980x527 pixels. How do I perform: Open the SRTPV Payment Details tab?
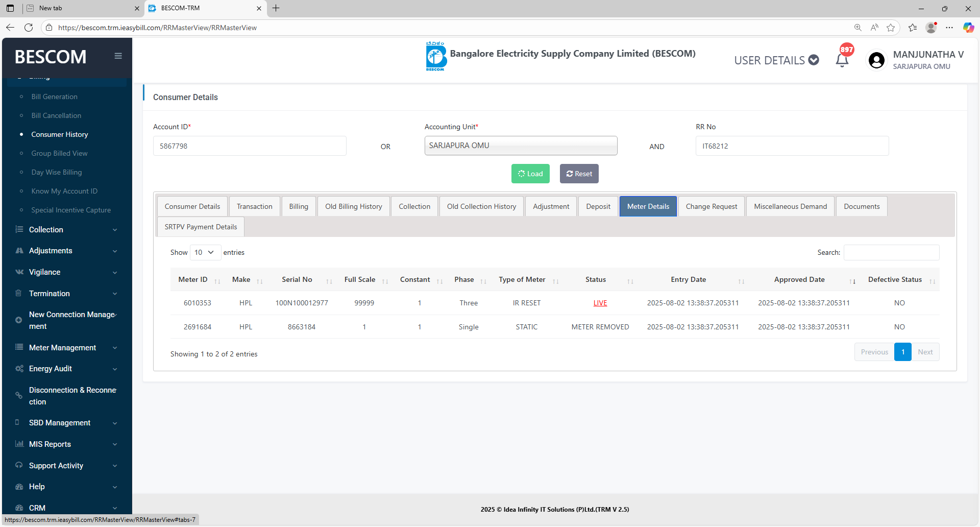click(x=201, y=227)
